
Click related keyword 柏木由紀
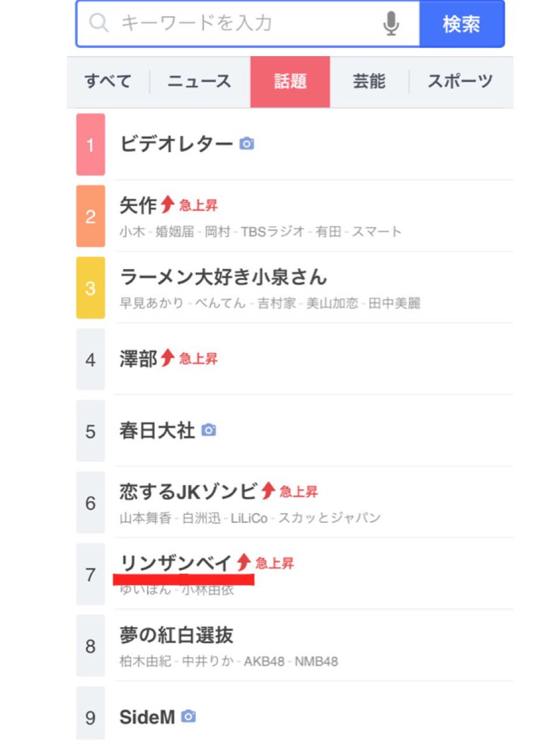(145, 661)
